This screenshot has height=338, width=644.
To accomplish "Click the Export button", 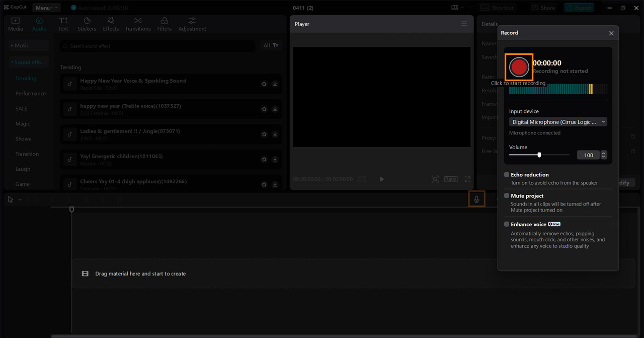I will tap(579, 8).
